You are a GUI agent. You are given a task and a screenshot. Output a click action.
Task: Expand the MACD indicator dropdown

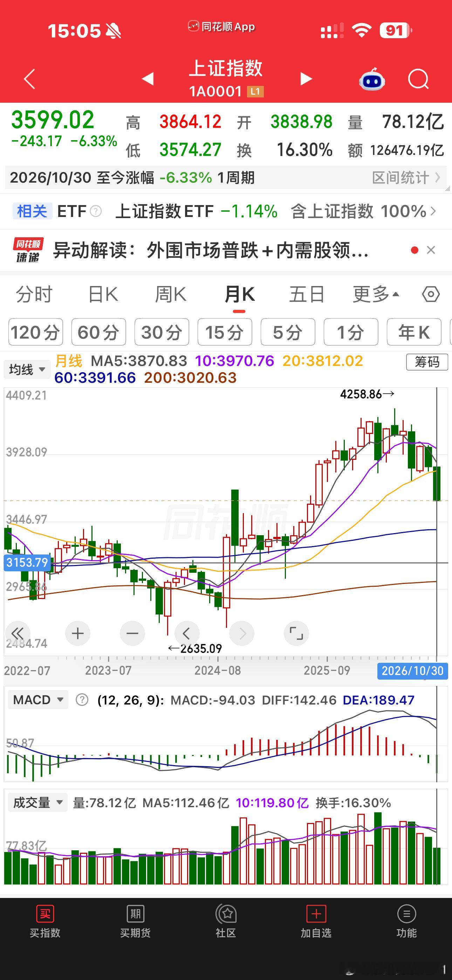[38, 700]
